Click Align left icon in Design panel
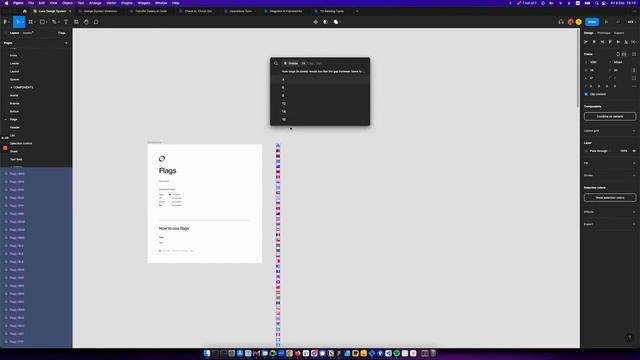Image resolution: width=640 pixels, height=360 pixels. click(x=586, y=42)
